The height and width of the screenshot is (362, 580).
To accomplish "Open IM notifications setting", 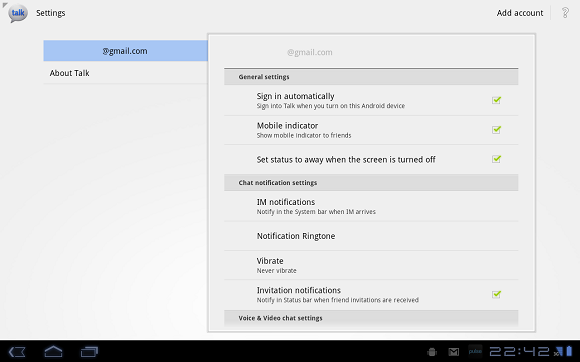I will 371,206.
